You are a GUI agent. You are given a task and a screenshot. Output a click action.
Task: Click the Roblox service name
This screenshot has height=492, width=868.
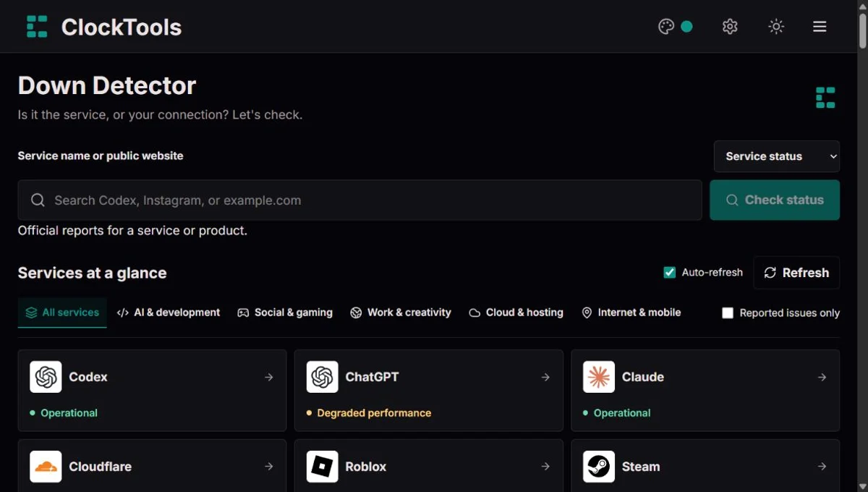point(366,467)
